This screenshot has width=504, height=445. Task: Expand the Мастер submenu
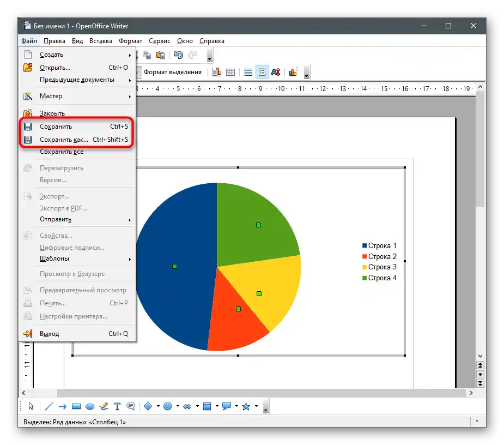click(130, 96)
